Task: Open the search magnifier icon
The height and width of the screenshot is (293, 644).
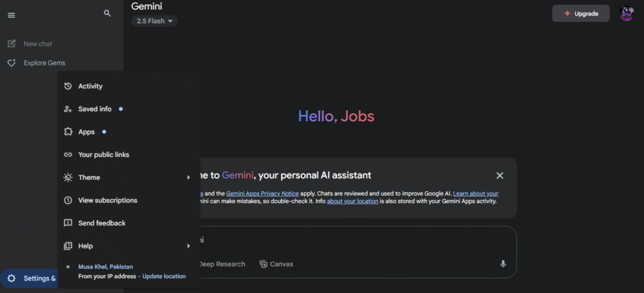Action: (108, 14)
